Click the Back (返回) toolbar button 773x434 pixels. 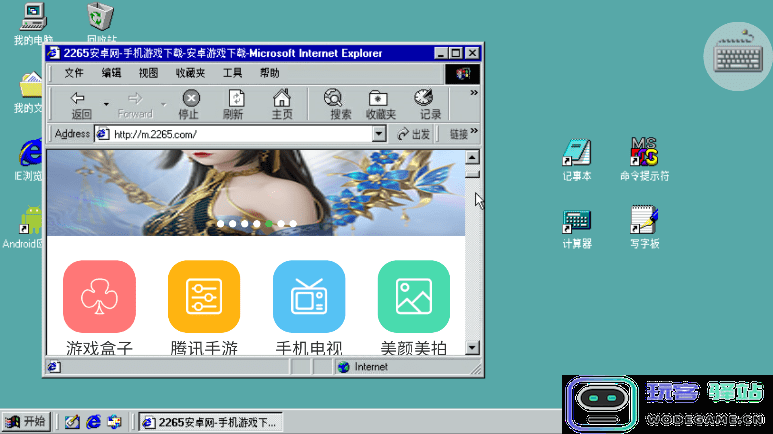tap(81, 104)
